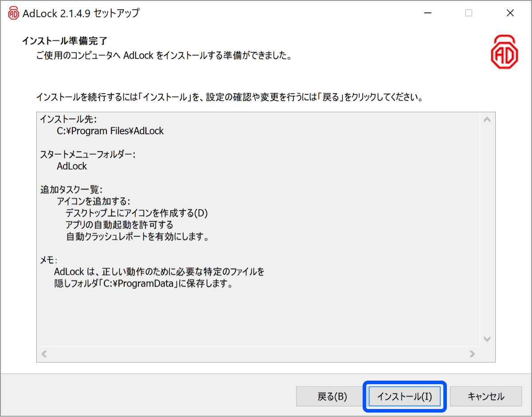
Task: Click the red AdLock padlock logo
Action: 505,52
